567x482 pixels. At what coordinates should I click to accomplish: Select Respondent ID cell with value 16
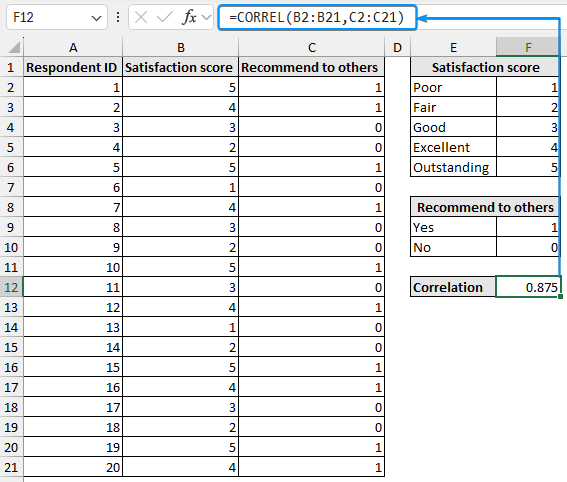[x=73, y=388]
